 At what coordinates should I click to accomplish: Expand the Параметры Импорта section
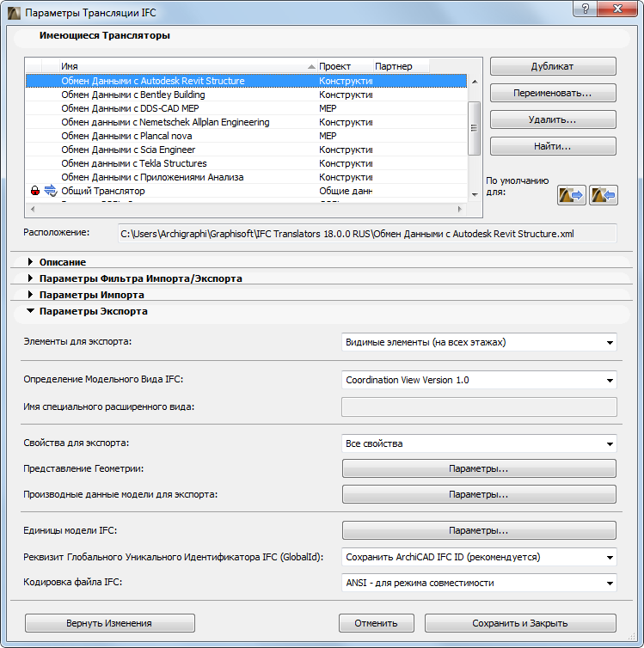30,295
